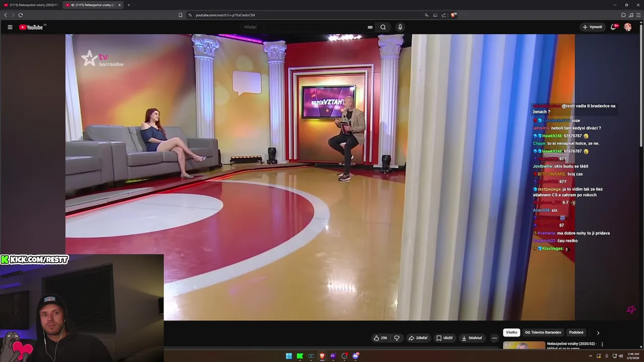Share this page from the address bar

click(443, 15)
